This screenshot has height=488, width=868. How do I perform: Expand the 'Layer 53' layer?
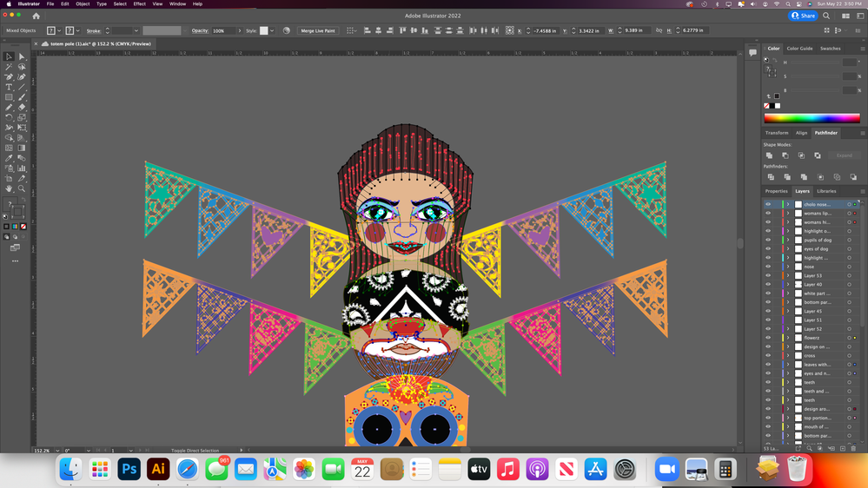pyautogui.click(x=789, y=276)
